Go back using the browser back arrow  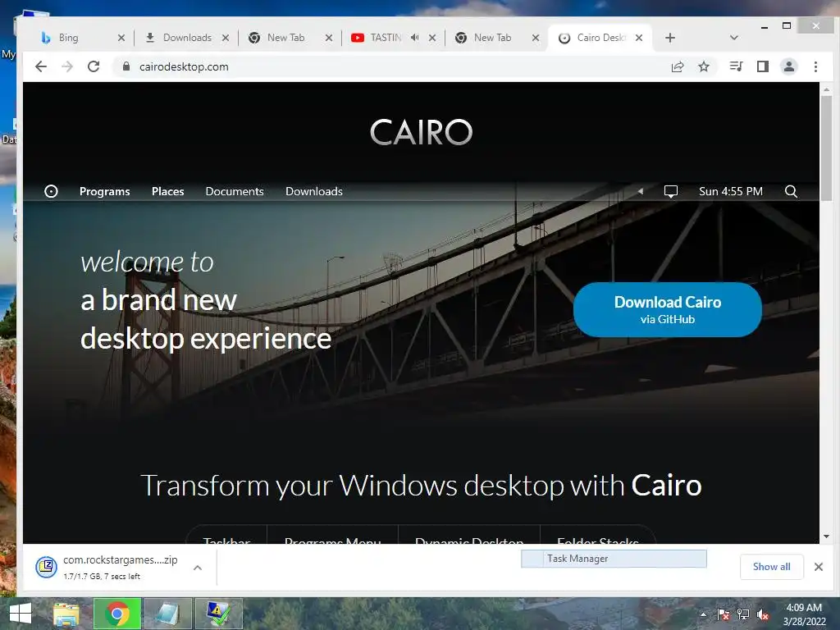point(41,66)
